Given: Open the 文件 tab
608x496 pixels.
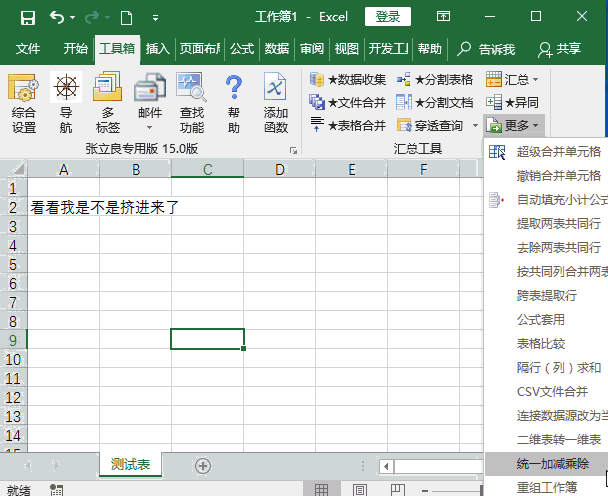Looking at the screenshot, I should click(x=28, y=48).
